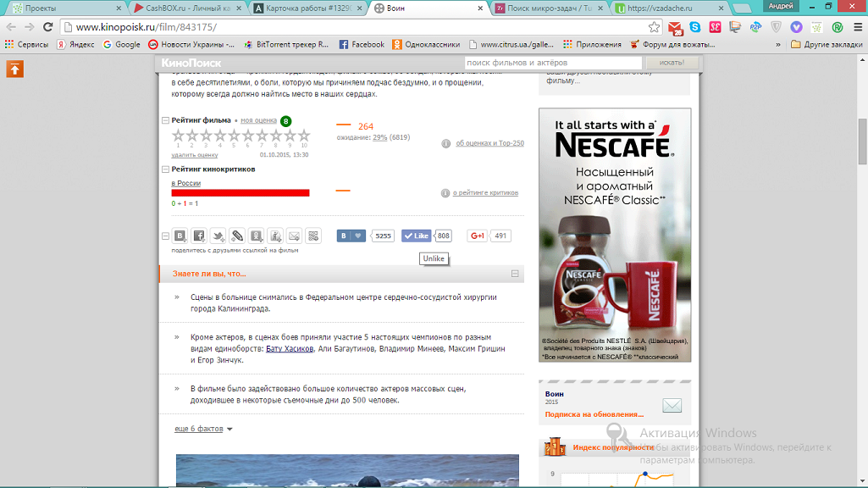The image size is (868, 488).
Task: Reload the page
Action: point(48,27)
